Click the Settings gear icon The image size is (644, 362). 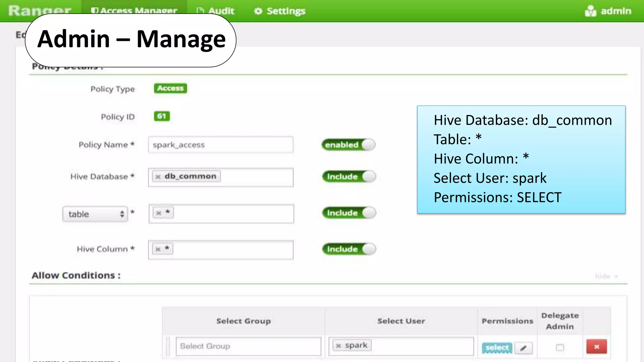[x=258, y=11]
